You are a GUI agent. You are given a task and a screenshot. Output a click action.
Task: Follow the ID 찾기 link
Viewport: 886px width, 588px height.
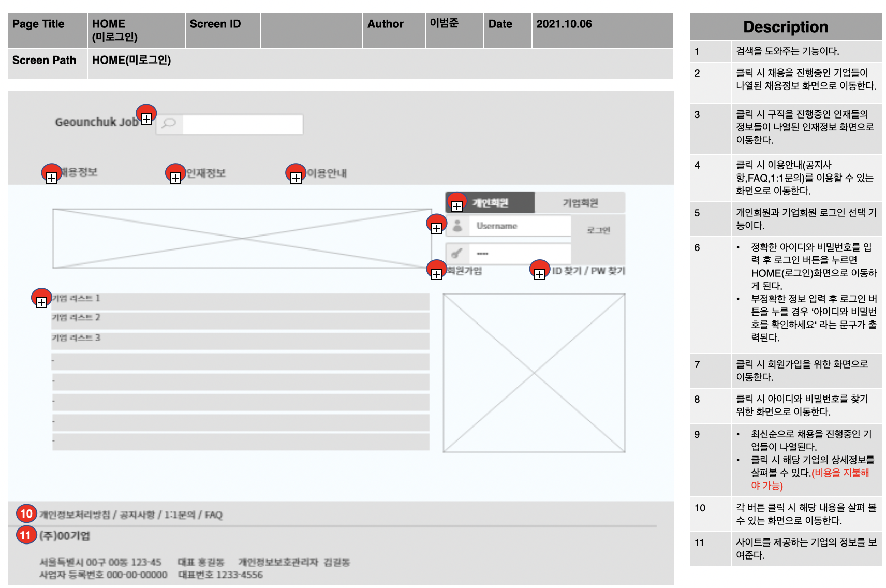(567, 271)
